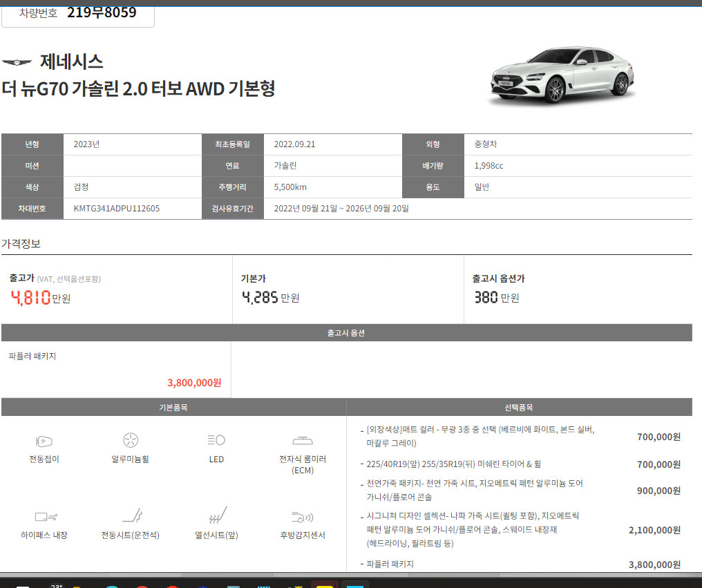
Task: Click the 기본가 price 4,285만원
Action: click(270, 297)
